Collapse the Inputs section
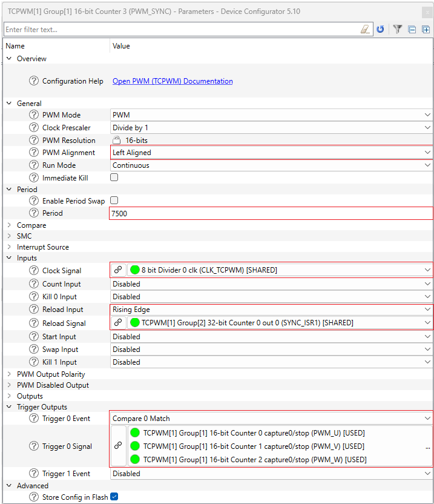Viewport: 434px width, 504px height. (x=9, y=258)
